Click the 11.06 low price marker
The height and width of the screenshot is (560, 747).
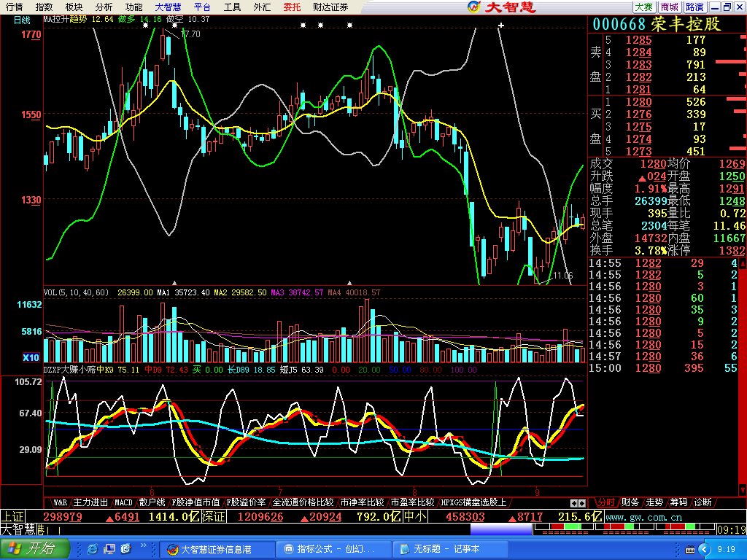point(563,275)
